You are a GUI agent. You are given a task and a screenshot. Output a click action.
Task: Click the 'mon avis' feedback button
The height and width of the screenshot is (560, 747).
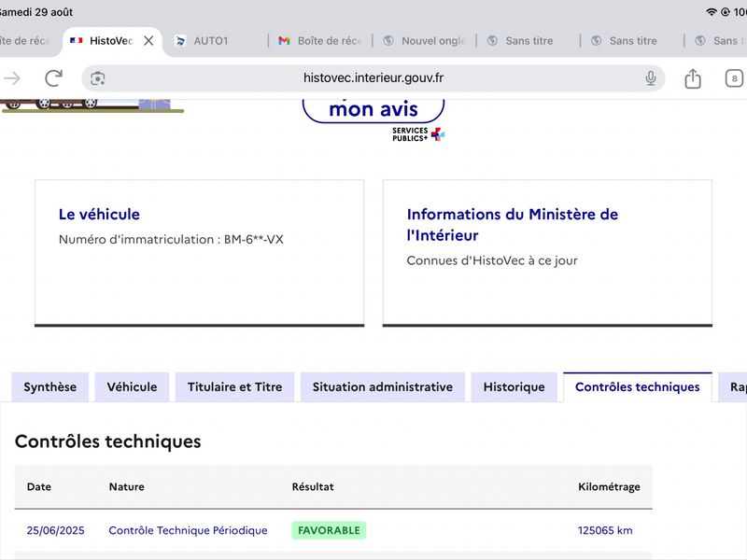click(x=373, y=109)
